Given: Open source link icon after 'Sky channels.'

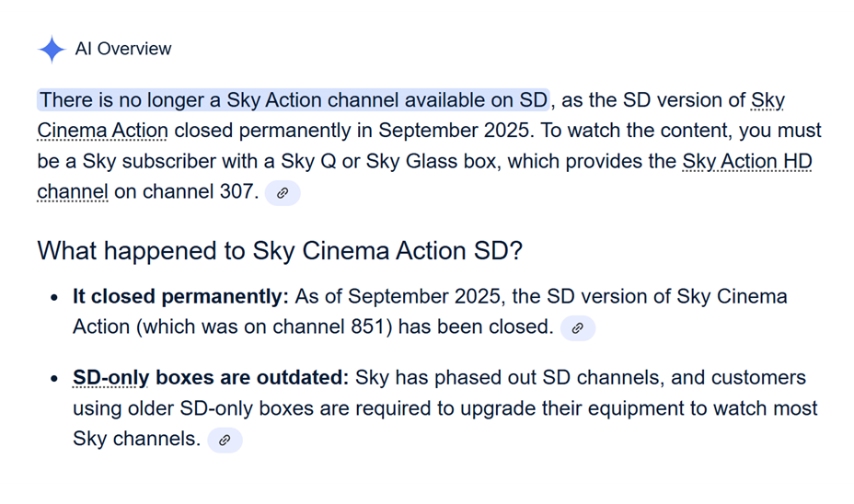Looking at the screenshot, I should (x=225, y=441).
